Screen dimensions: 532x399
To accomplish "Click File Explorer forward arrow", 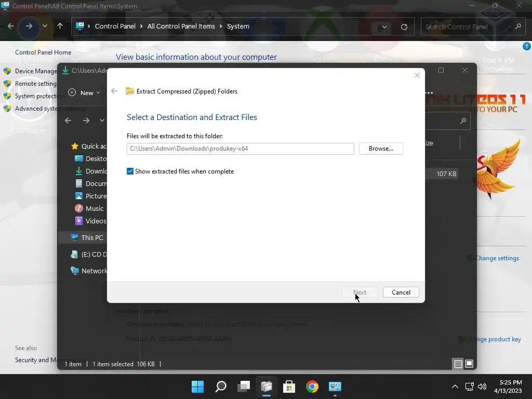I will click(x=86, y=121).
